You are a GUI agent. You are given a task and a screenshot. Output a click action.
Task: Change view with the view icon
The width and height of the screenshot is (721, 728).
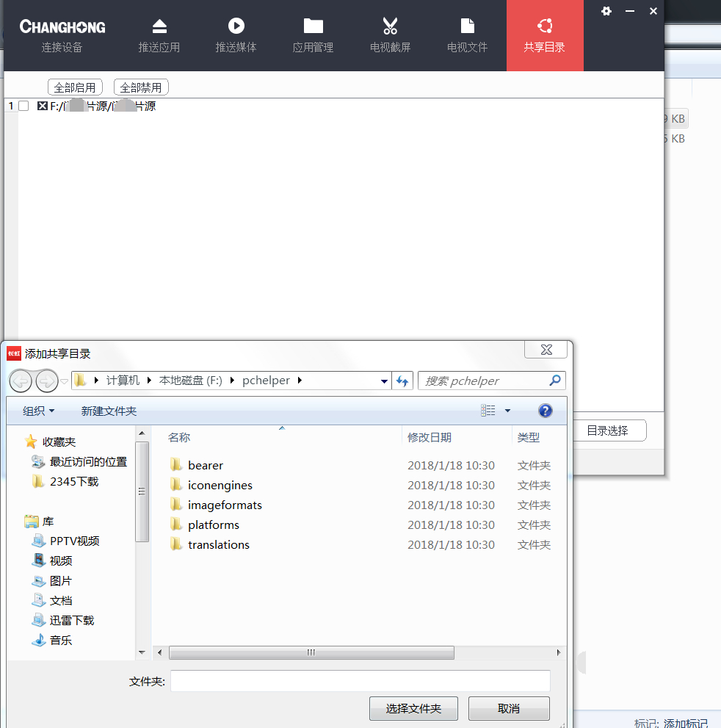(x=488, y=411)
